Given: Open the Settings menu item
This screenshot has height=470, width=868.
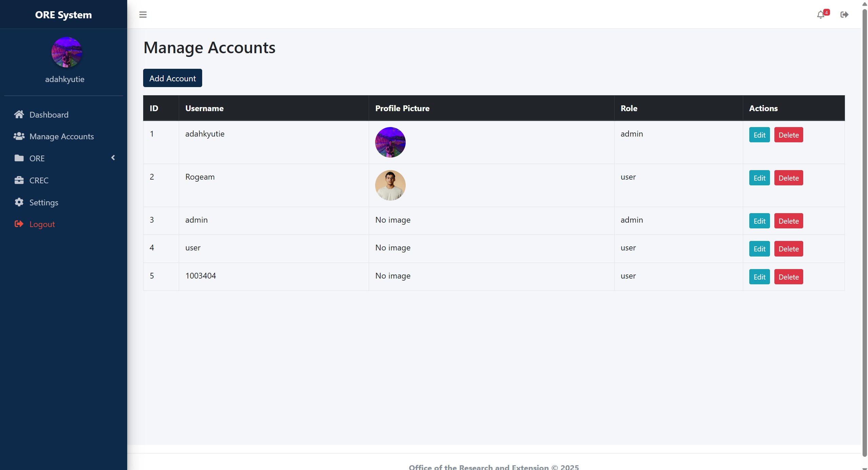Looking at the screenshot, I should click(44, 202).
